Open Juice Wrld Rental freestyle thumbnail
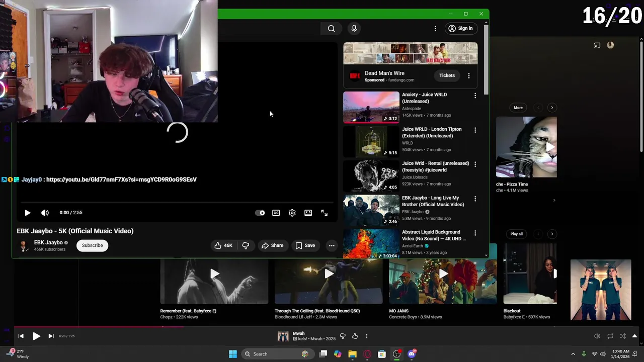Screen dimensions: 644x362 coord(371,176)
